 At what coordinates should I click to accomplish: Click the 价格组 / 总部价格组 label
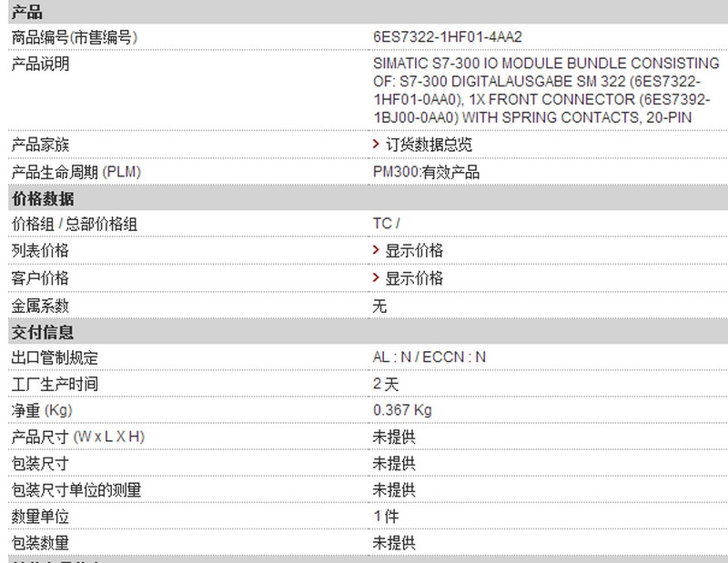tap(75, 225)
